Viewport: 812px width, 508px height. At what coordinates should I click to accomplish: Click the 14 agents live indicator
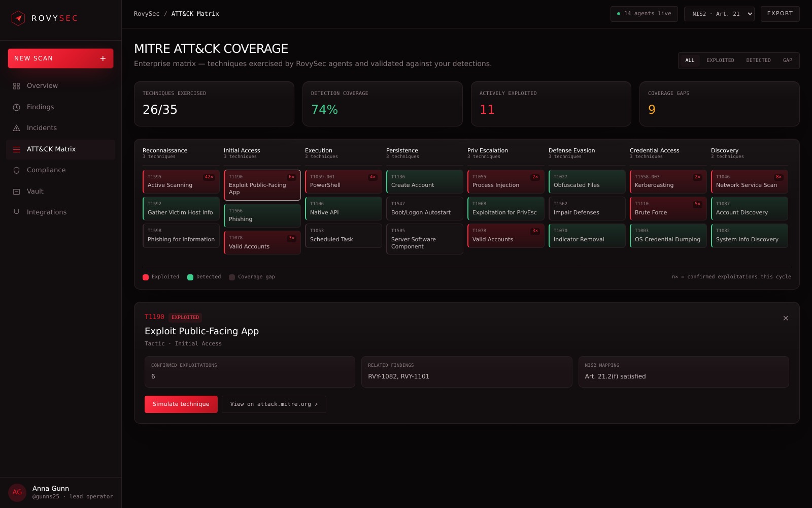[644, 14]
